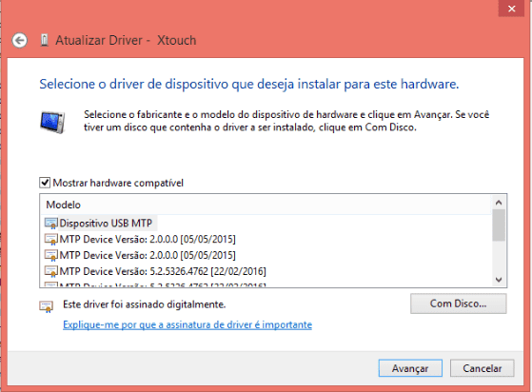Click the 'Avançar' button
532x392 pixels.
click(410, 368)
